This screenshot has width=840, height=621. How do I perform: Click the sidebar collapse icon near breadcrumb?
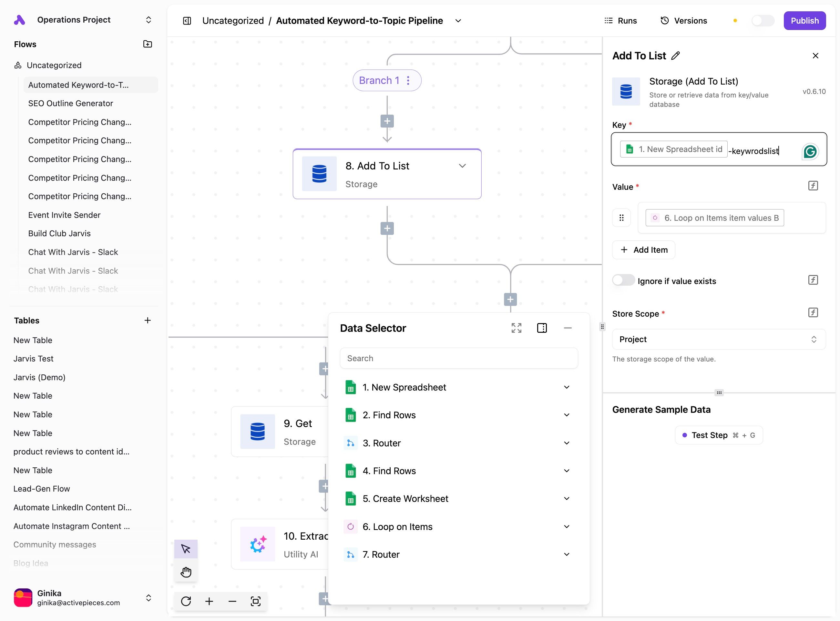pyautogui.click(x=187, y=21)
